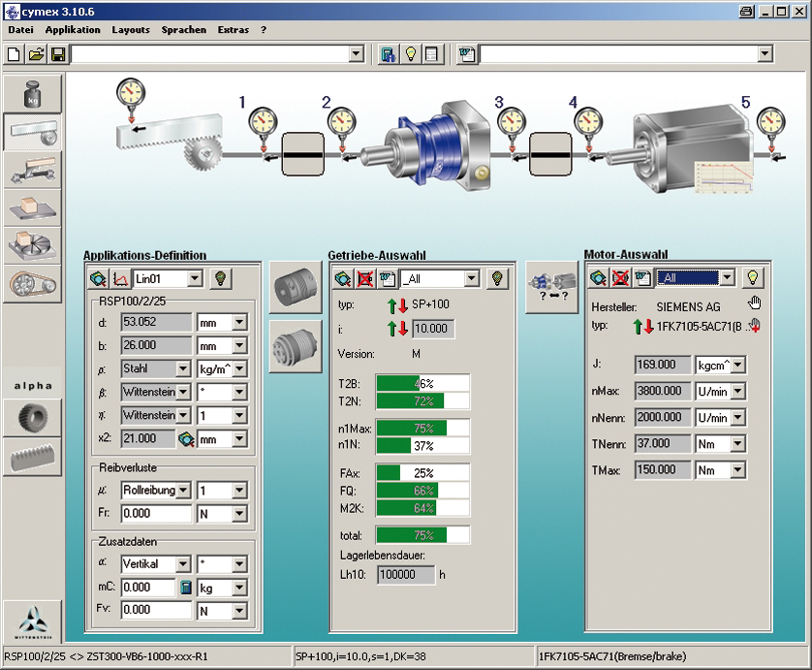Open the kgcm^ unit dropdown for J

[x=738, y=365]
